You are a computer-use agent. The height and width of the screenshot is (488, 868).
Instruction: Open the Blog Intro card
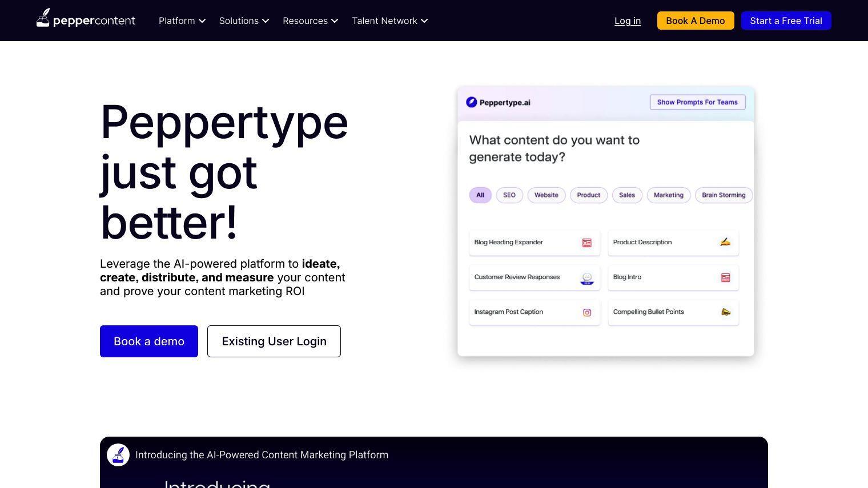(x=673, y=277)
